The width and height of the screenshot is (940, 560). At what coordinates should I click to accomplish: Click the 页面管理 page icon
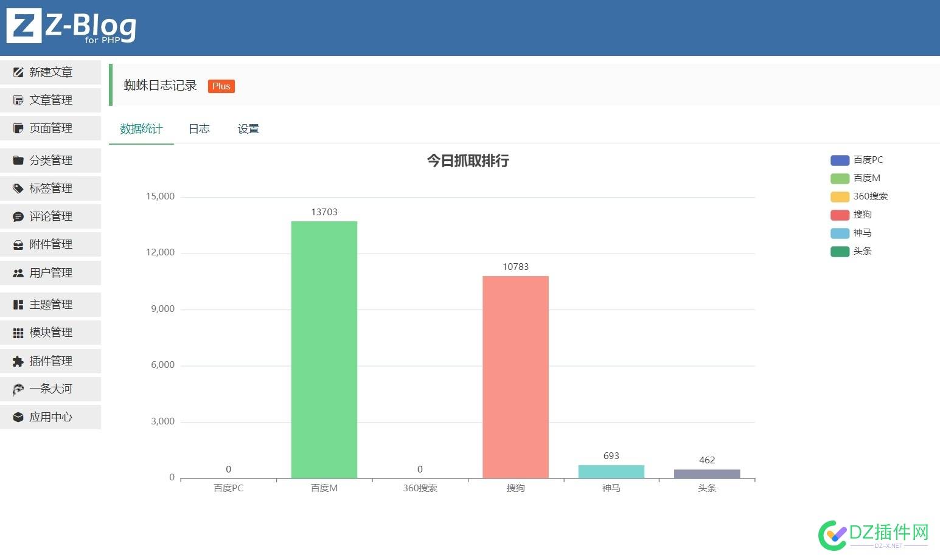18,128
